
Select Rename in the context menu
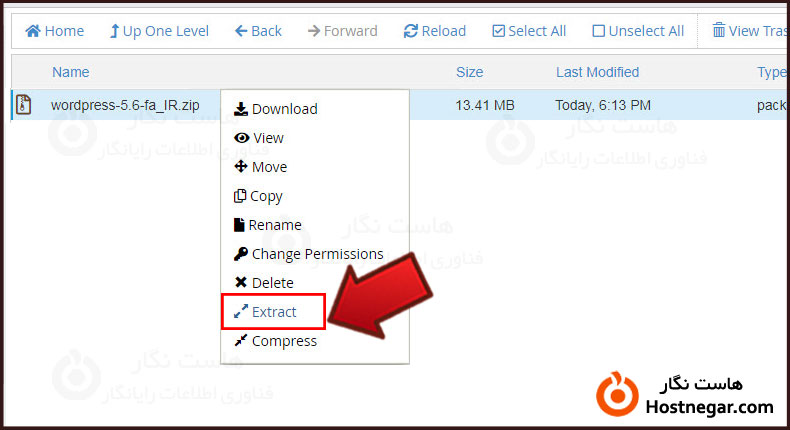(x=268, y=225)
